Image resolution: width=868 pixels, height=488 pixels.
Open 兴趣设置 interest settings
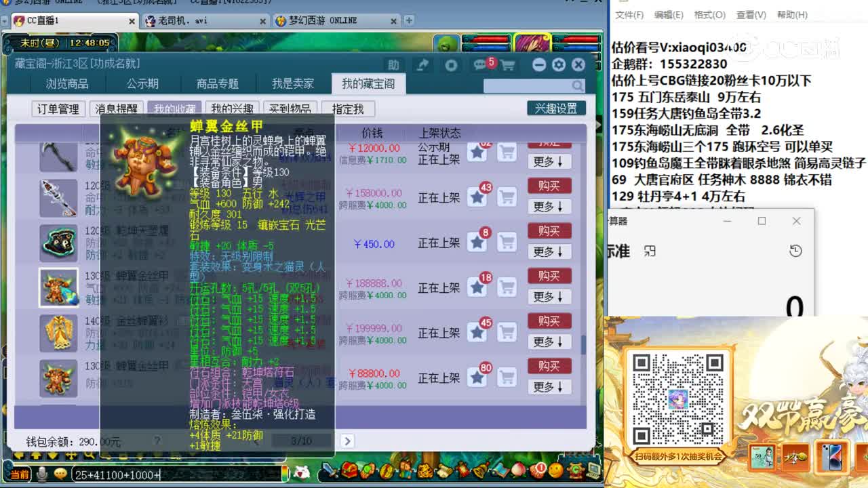click(556, 108)
